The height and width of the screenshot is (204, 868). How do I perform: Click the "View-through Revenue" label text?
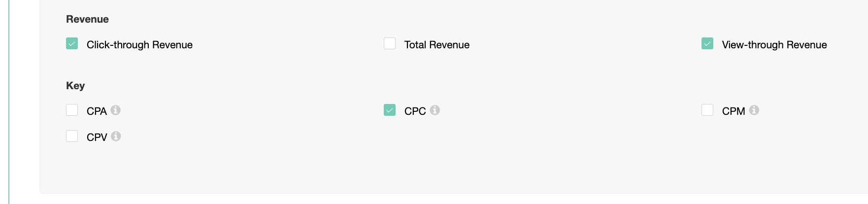coord(774,45)
